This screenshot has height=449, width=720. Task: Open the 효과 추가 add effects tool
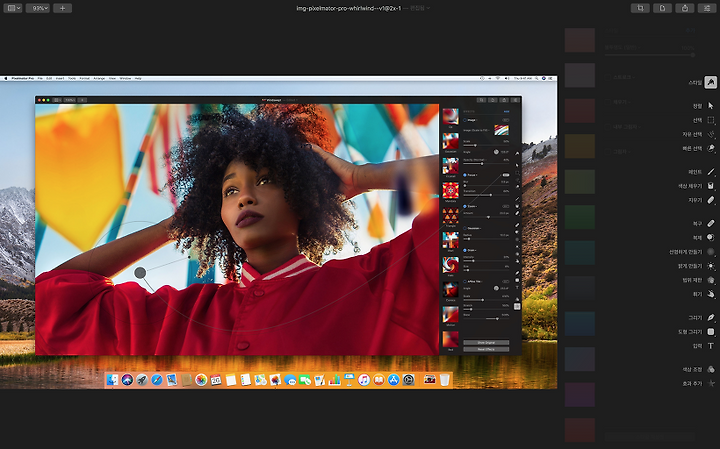pyautogui.click(x=711, y=383)
